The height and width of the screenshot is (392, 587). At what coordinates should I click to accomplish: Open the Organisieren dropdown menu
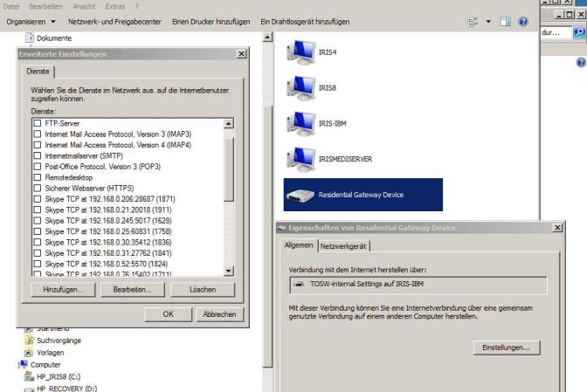coord(31,22)
